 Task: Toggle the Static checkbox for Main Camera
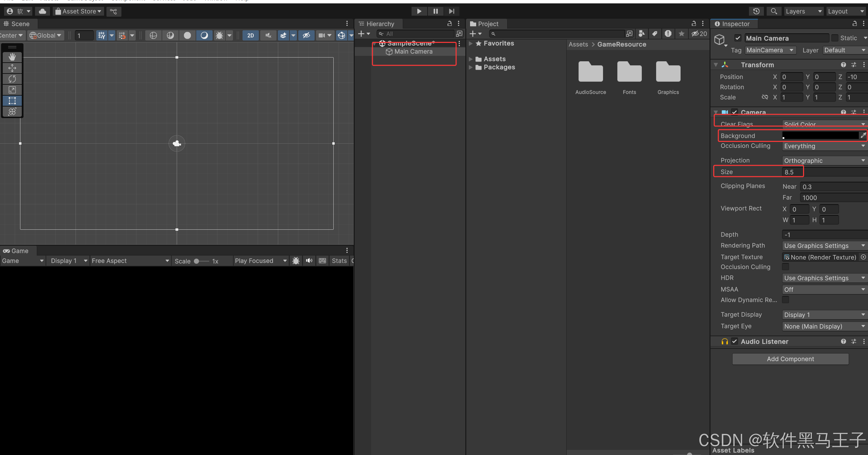[x=835, y=38]
